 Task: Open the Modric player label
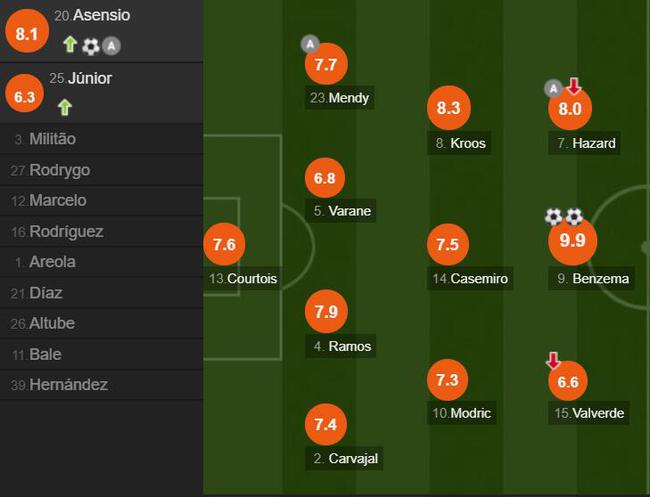pos(461,413)
